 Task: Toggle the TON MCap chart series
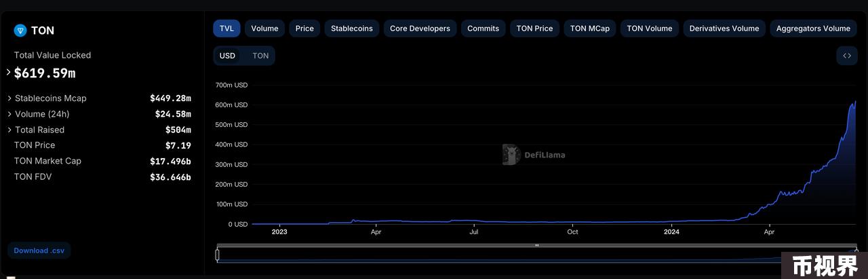tap(590, 29)
